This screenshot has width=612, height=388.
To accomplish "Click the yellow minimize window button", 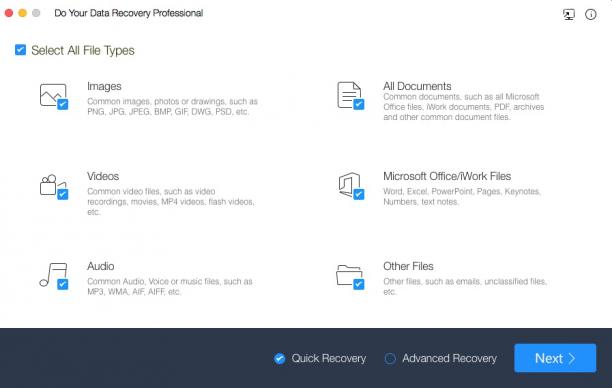I will tap(23, 13).
